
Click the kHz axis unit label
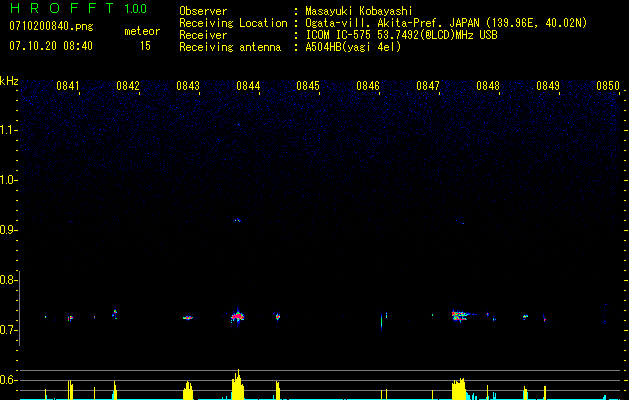pos(9,81)
